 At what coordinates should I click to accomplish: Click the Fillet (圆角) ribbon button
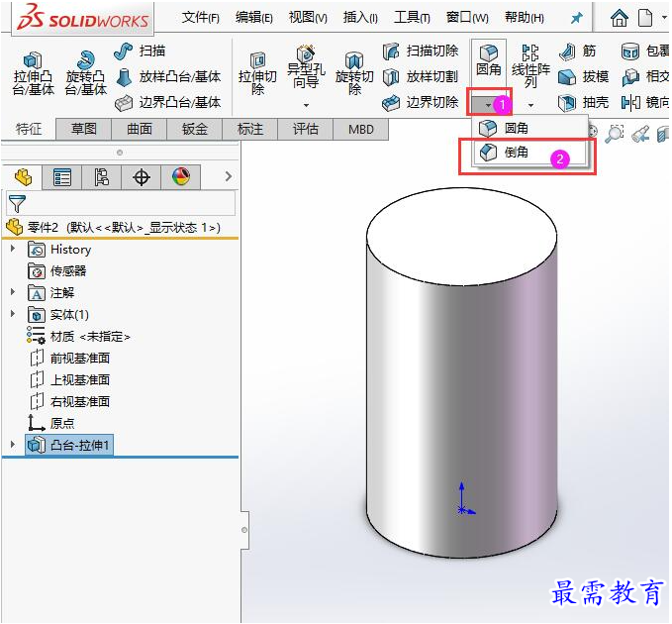tap(489, 60)
